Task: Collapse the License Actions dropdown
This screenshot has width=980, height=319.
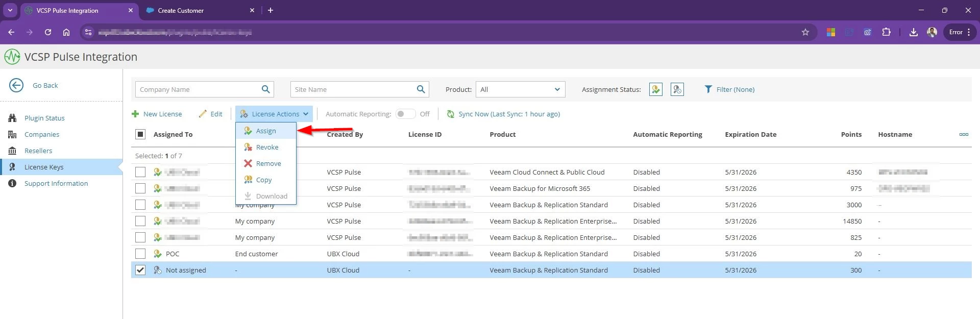Action: point(274,114)
